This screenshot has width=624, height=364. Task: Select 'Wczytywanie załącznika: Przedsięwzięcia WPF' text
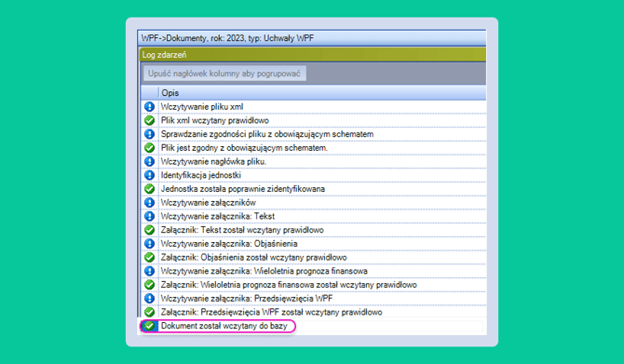pos(246,298)
